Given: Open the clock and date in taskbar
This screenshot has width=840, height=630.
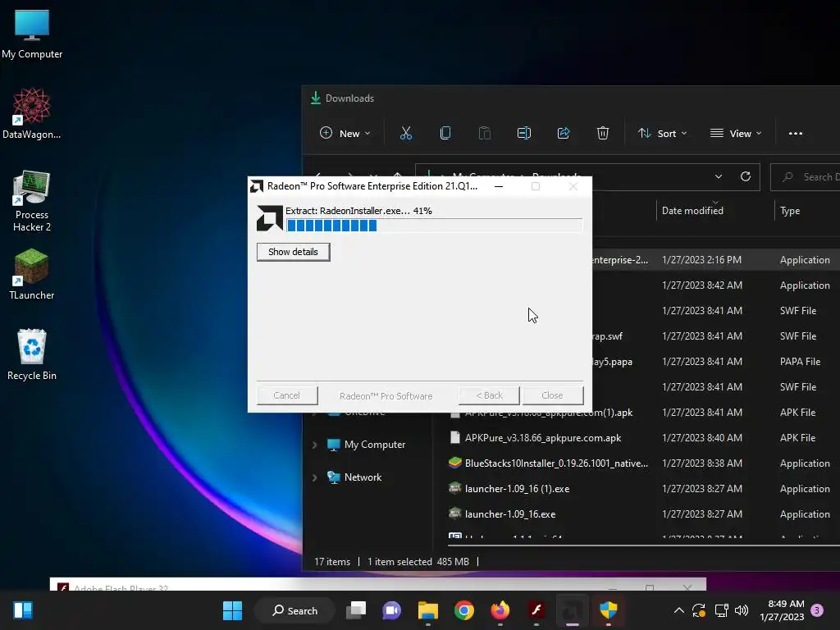Looking at the screenshot, I should pos(782,610).
